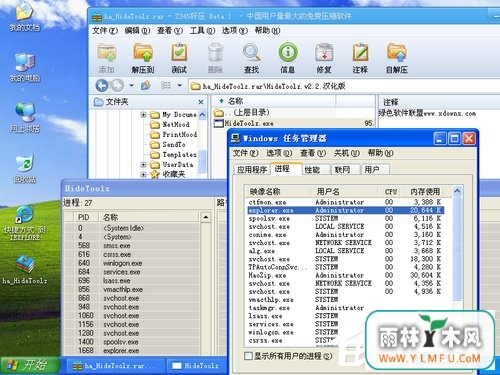500x375 pixels.
Task: Open 选项 menu in archive window
Action: click(x=235, y=31)
